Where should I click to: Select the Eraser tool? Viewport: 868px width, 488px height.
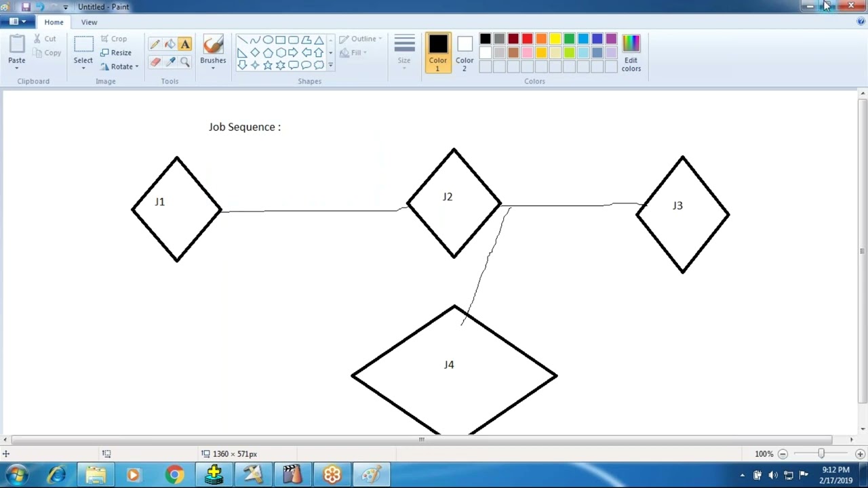[x=155, y=62]
